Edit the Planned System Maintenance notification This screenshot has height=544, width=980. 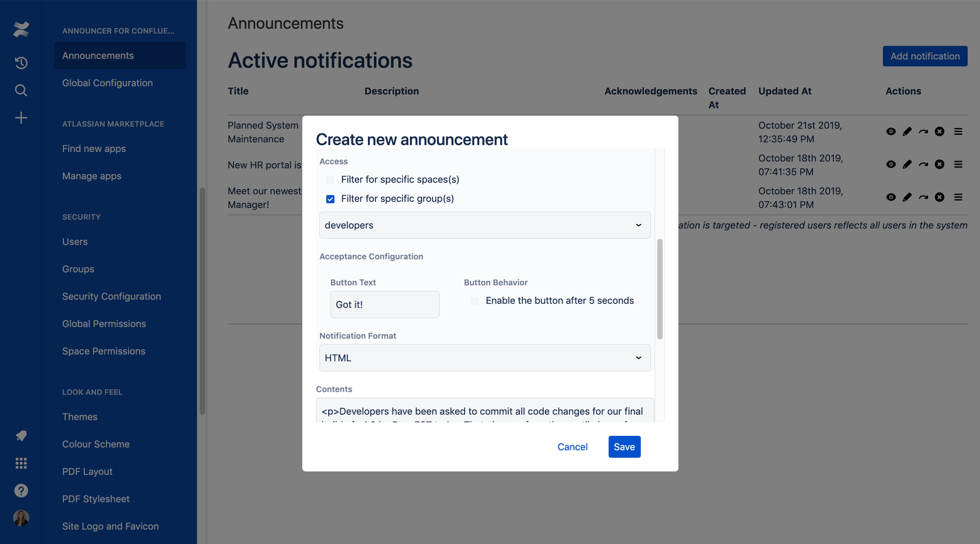click(x=907, y=131)
